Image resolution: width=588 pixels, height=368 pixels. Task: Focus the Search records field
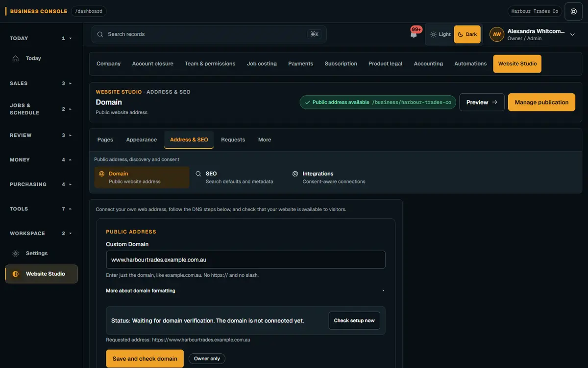[x=209, y=34]
